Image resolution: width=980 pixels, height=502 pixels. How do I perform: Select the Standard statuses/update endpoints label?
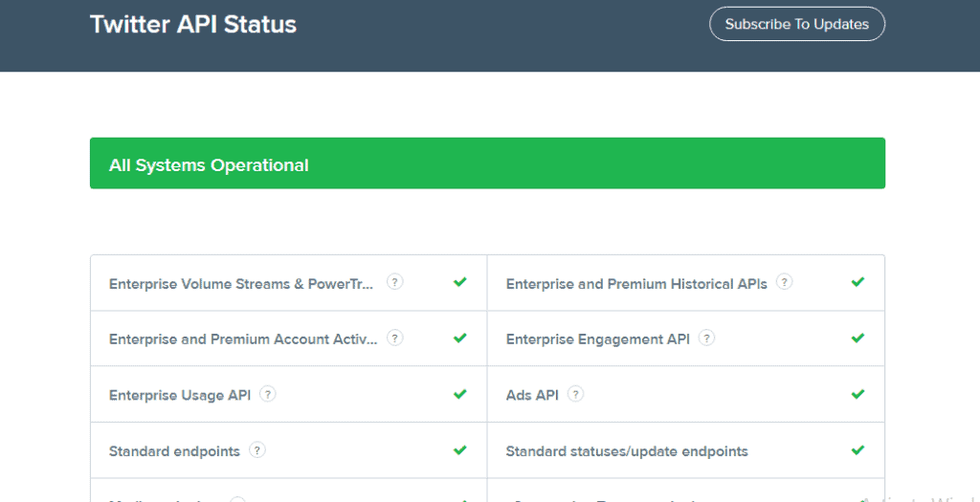click(627, 450)
